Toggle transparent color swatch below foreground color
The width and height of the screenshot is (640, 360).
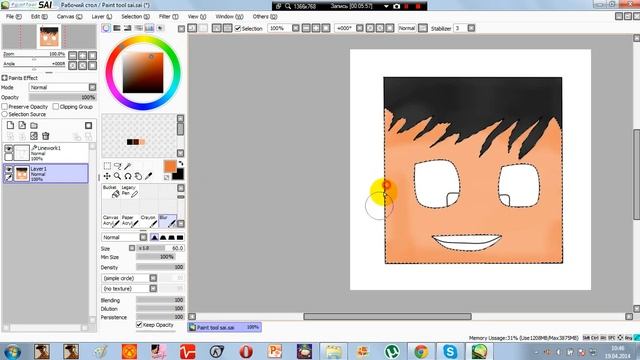[167, 177]
